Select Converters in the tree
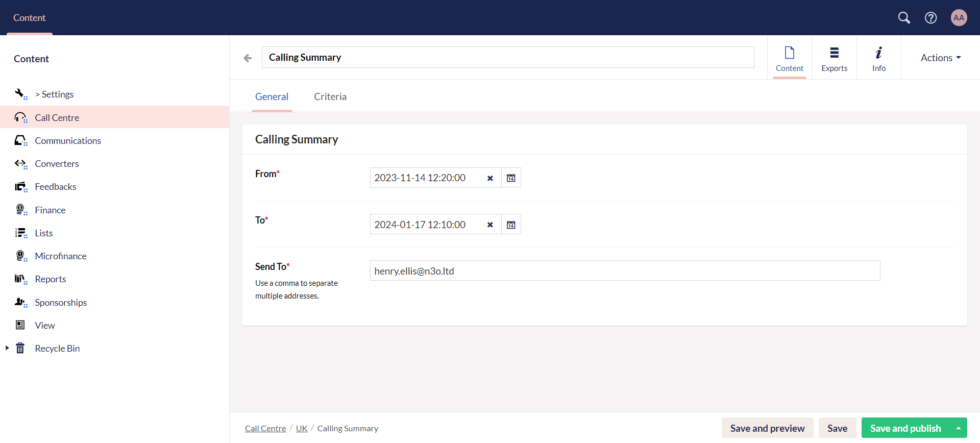Viewport: 980px width, 443px height. [57, 163]
